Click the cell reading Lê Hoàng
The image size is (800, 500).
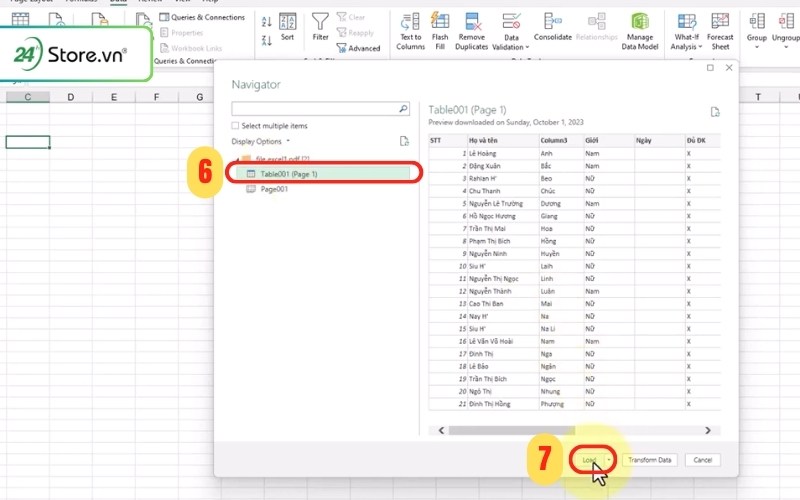pyautogui.click(x=503, y=153)
